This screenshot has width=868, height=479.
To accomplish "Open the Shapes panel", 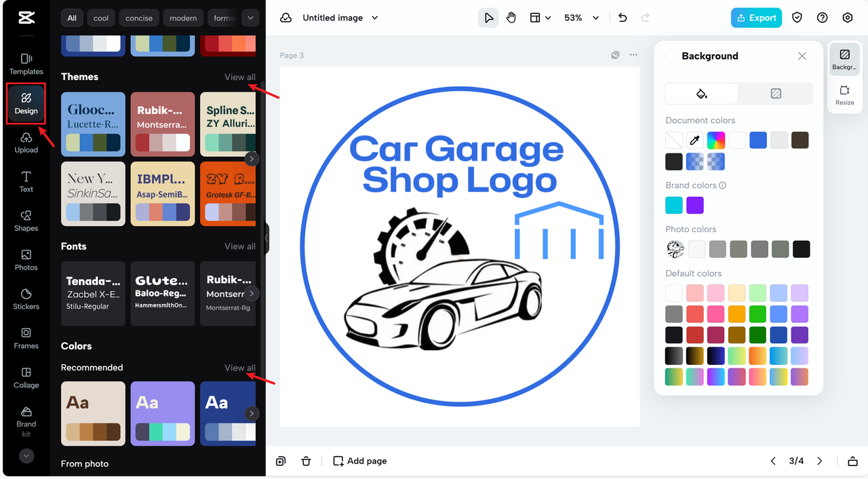I will click(26, 221).
